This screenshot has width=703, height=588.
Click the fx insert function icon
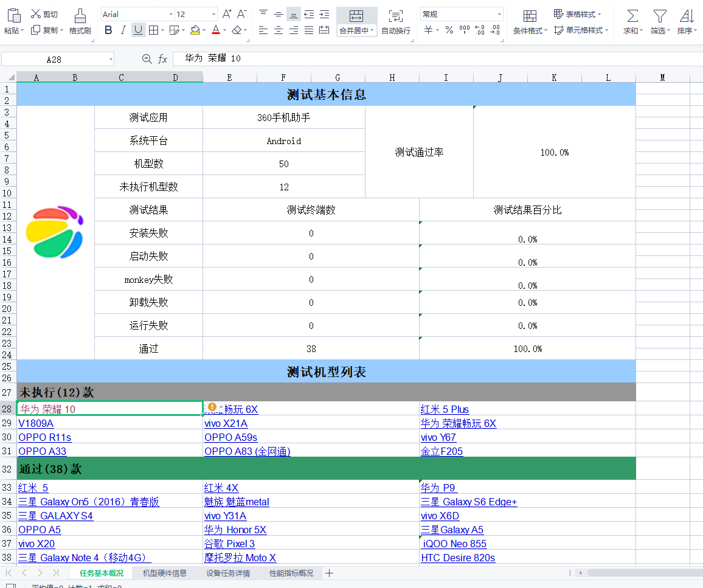162,59
